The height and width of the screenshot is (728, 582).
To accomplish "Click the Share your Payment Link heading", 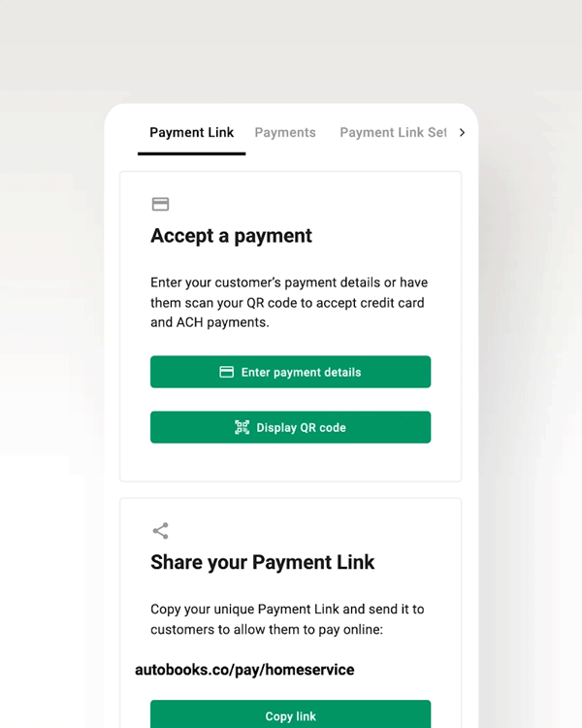I will click(262, 562).
